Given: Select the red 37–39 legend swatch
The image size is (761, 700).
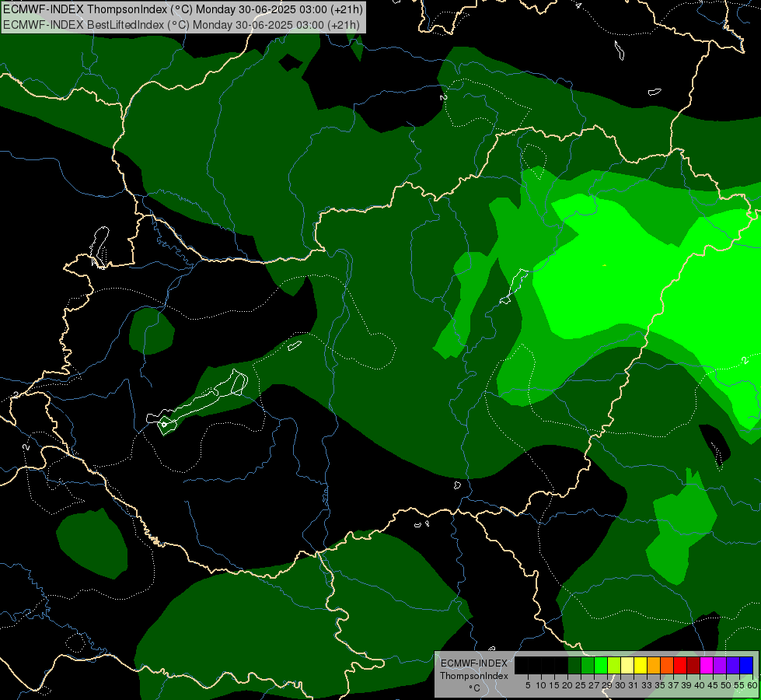Looking at the screenshot, I should (x=680, y=666).
